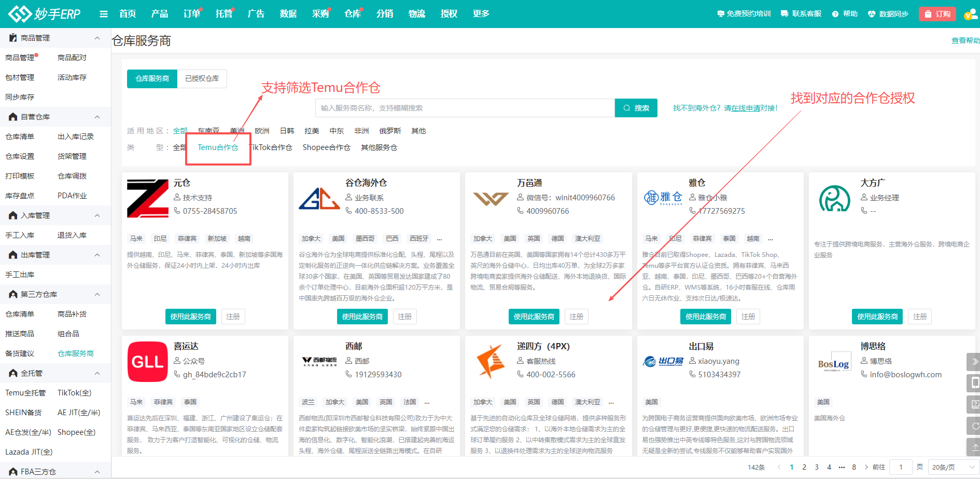Collapse the 自营仓库 sidebar section
Viewport: 980px width, 479px height.
click(x=97, y=117)
